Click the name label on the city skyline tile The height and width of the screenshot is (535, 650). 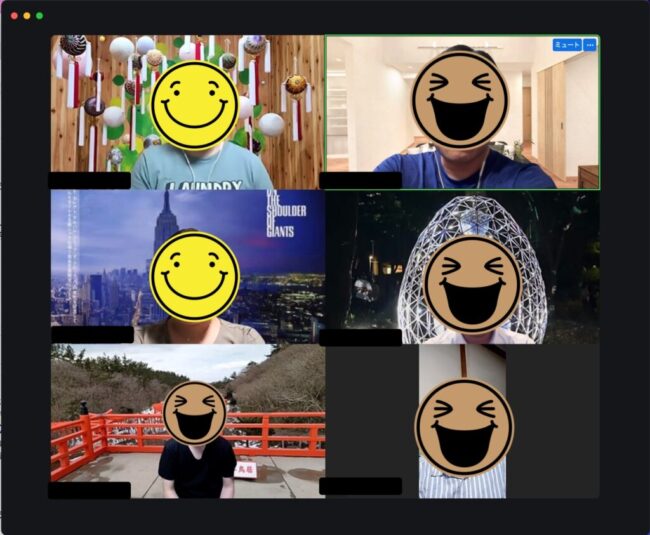coord(92,335)
